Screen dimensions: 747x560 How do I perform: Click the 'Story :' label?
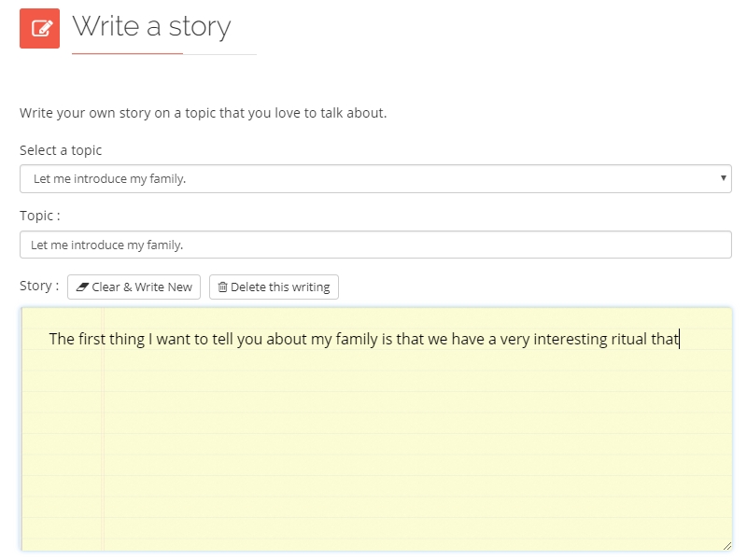39,286
